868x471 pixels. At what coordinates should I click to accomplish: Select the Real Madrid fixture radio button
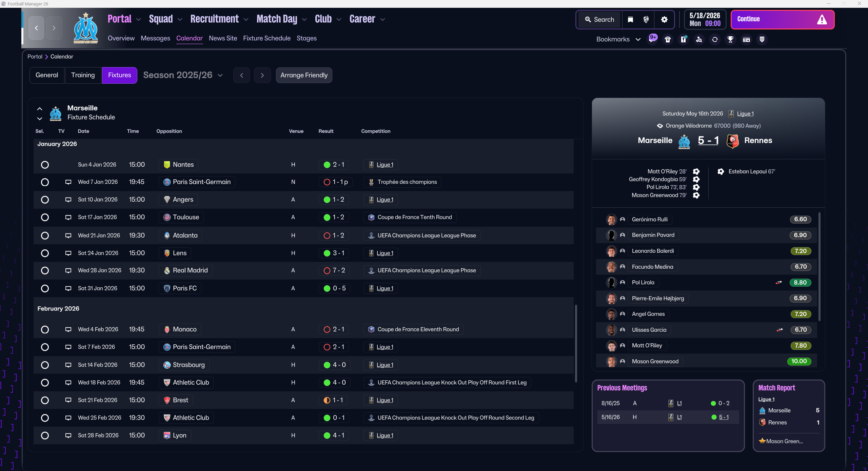(45, 271)
